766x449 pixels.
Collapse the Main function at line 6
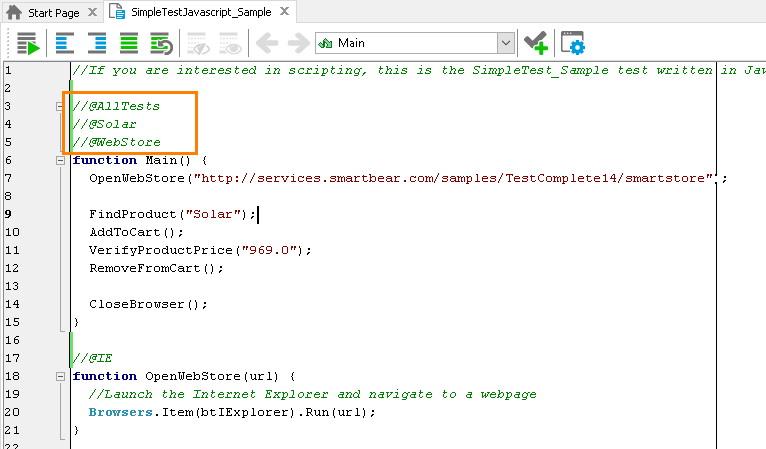[60, 160]
